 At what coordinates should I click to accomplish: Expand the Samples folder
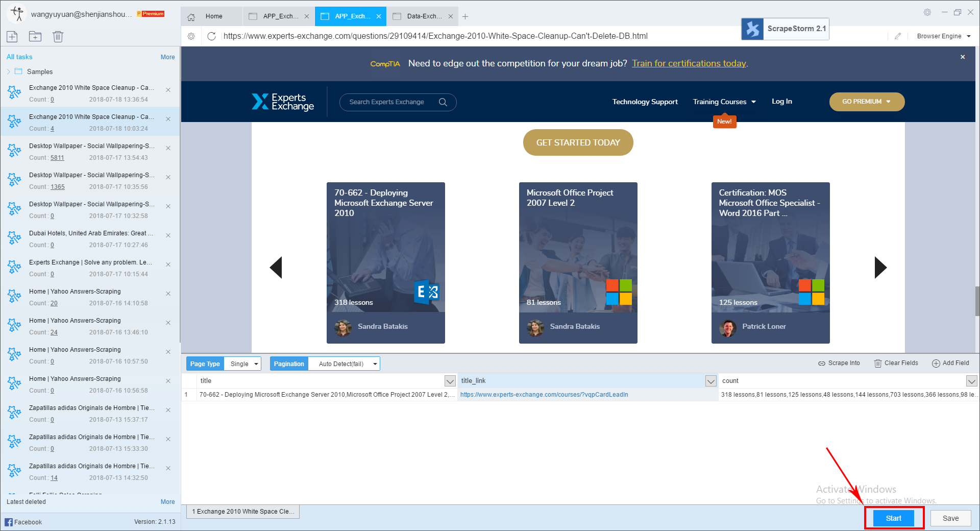[9, 71]
